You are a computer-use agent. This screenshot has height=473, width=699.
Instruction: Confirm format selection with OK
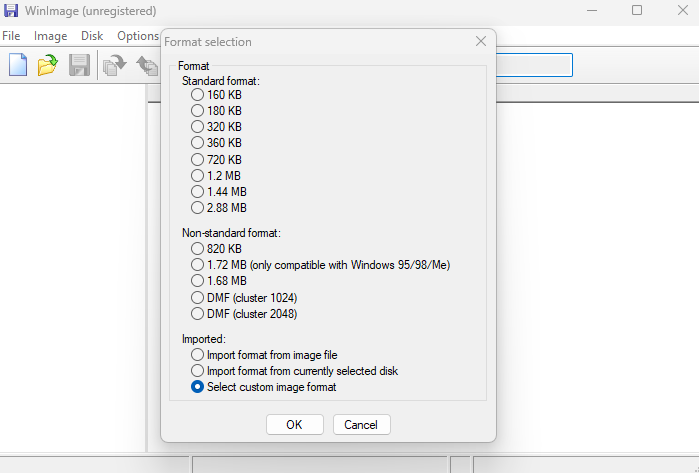click(x=295, y=424)
